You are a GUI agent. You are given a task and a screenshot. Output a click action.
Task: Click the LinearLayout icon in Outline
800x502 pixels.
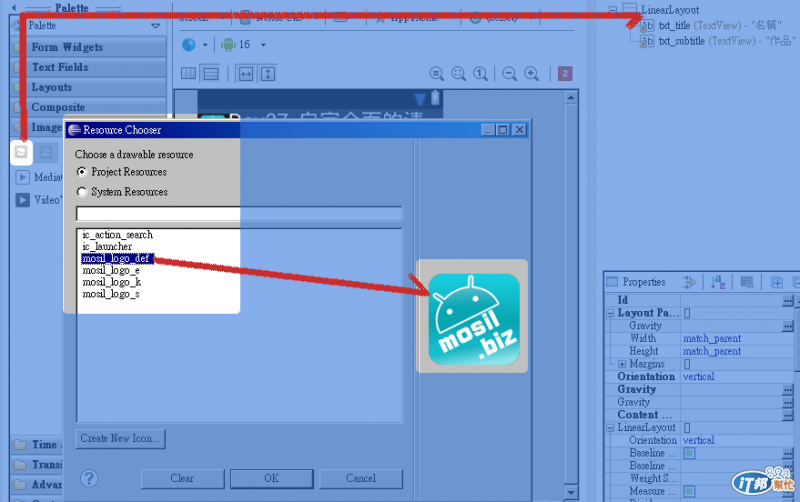pos(631,9)
